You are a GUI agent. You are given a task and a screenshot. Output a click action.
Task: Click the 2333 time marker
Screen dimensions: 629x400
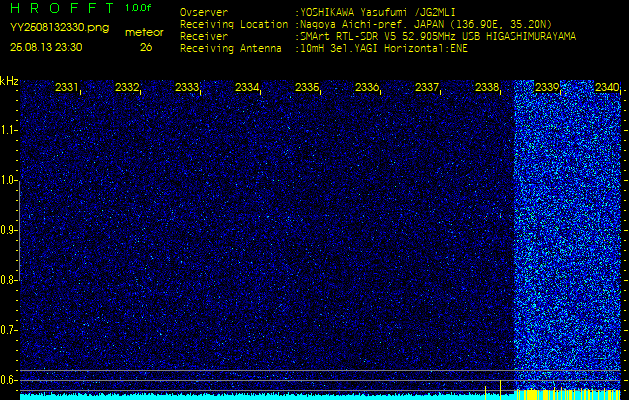pyautogui.click(x=187, y=87)
